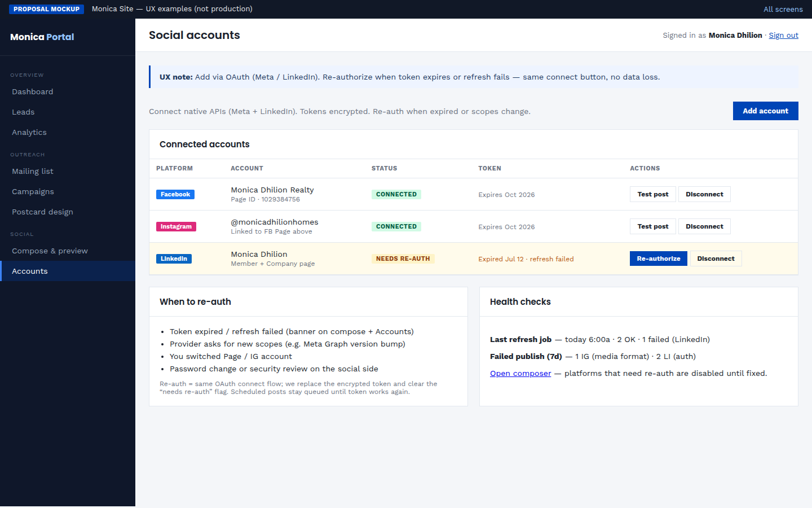Click the 'You switched Page / IG account' bullet

231,356
